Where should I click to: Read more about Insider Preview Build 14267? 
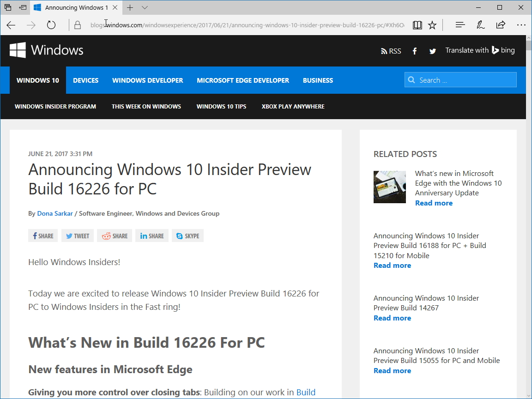coord(392,318)
